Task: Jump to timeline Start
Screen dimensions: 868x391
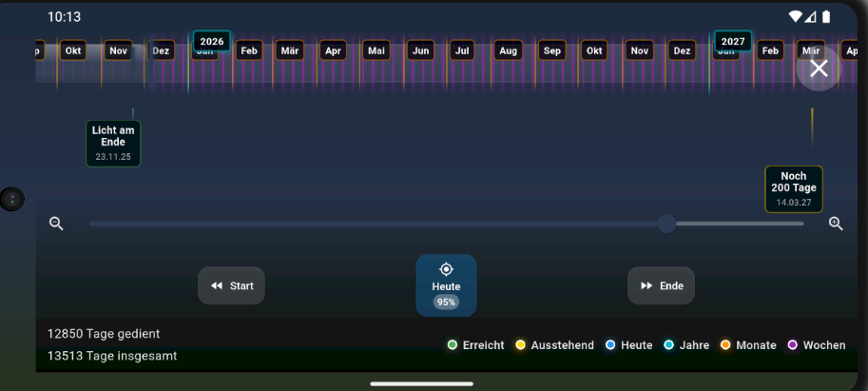Action: [231, 285]
